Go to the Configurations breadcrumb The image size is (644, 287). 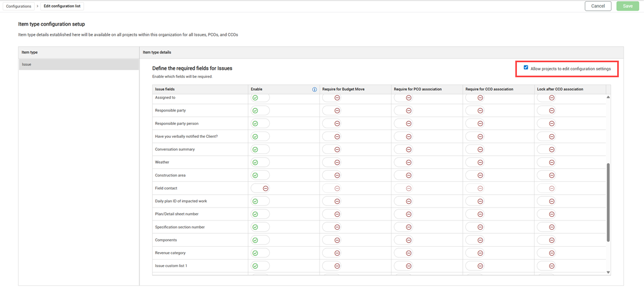(19, 6)
